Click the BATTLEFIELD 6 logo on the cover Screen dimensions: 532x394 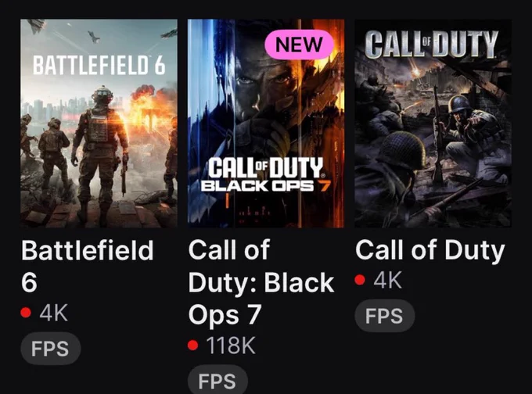[99, 66]
